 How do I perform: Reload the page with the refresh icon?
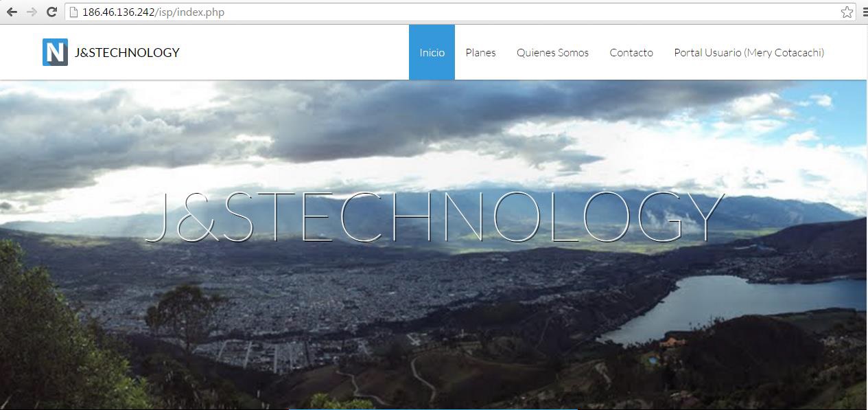click(51, 12)
